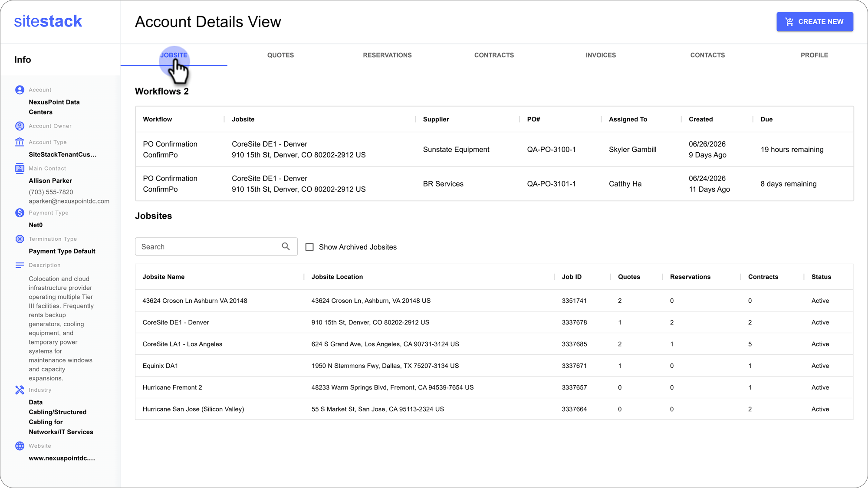Screen dimensions: 868x488
Task: Click the Supplier column header
Action: [436, 119]
